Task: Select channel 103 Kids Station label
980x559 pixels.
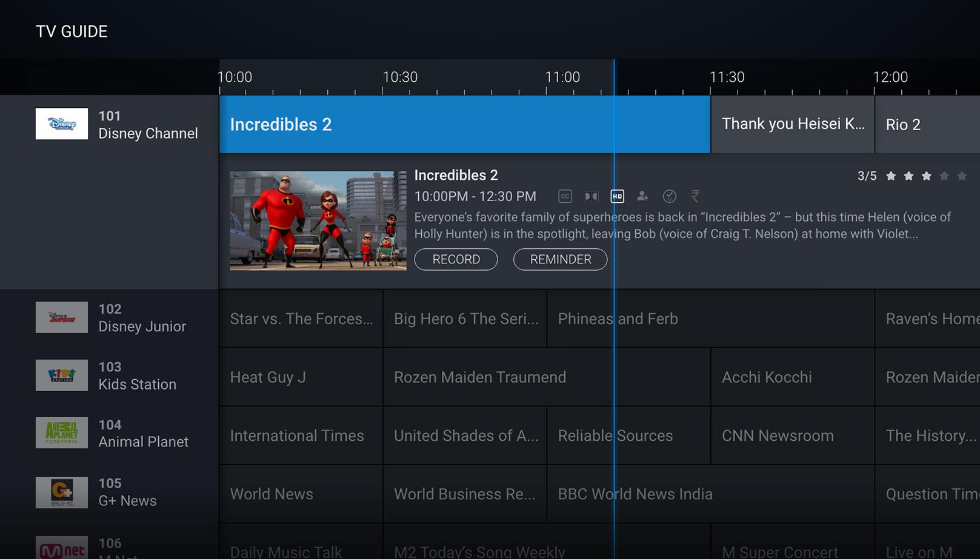Action: (137, 375)
